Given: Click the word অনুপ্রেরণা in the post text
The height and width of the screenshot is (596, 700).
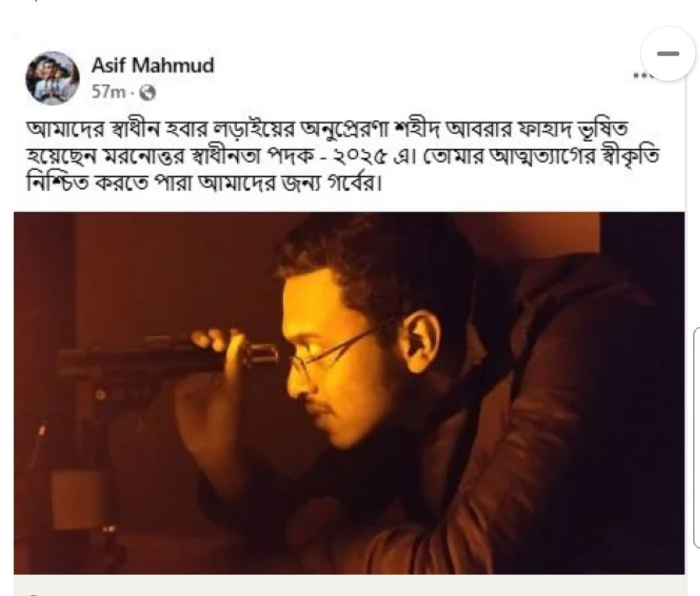Looking at the screenshot, I should (345, 130).
